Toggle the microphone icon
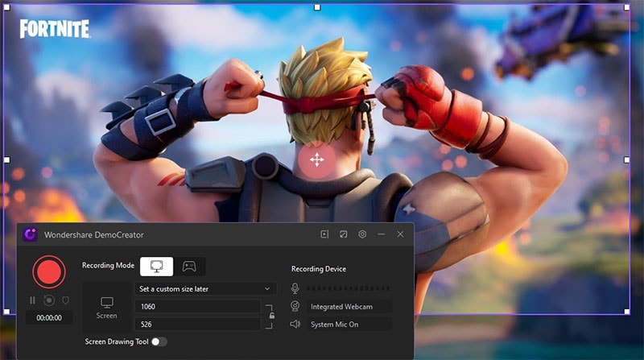Image resolution: width=644 pixels, height=360 pixels. (295, 288)
